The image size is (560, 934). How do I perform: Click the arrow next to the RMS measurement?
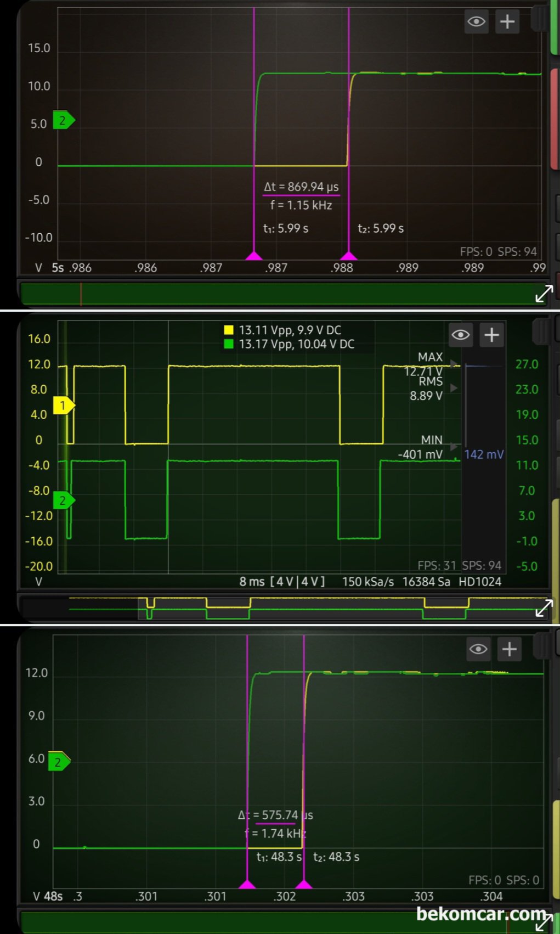[x=454, y=388]
